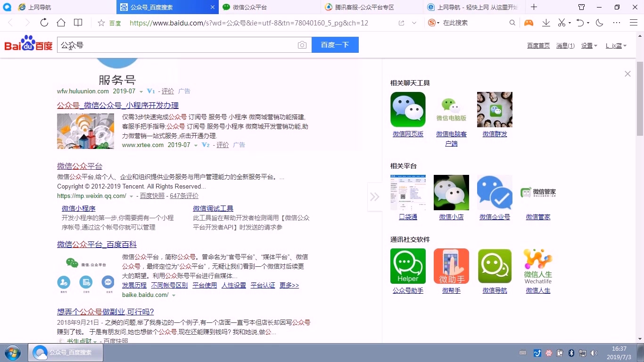Open the 微信人生 Wechatlife icon
This screenshot has height=362, width=644.
(538, 266)
